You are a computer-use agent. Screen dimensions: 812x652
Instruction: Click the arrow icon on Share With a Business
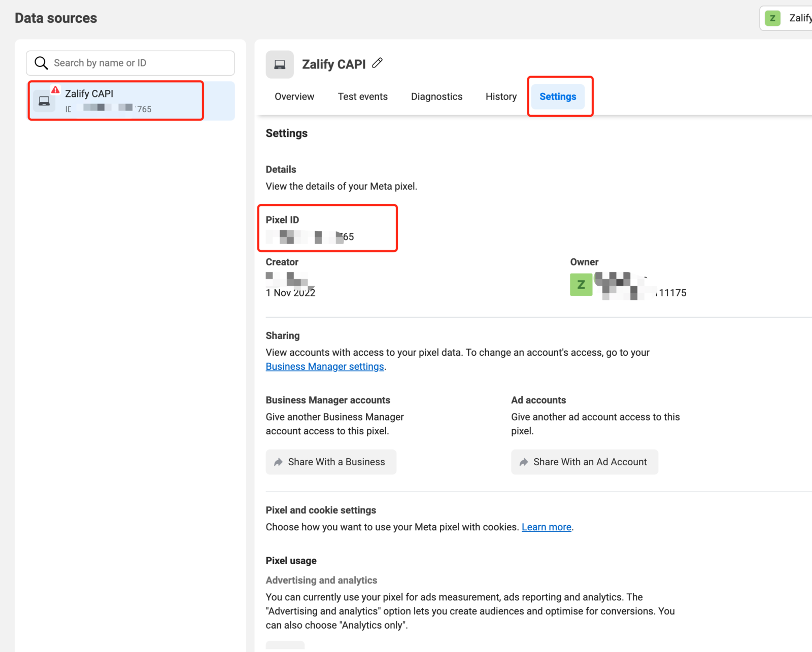pos(278,462)
